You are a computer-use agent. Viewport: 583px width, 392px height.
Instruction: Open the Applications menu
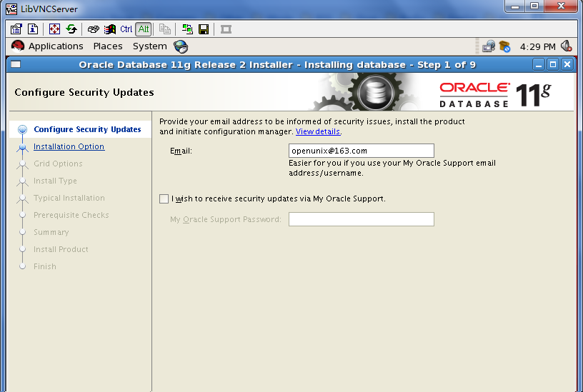click(56, 46)
